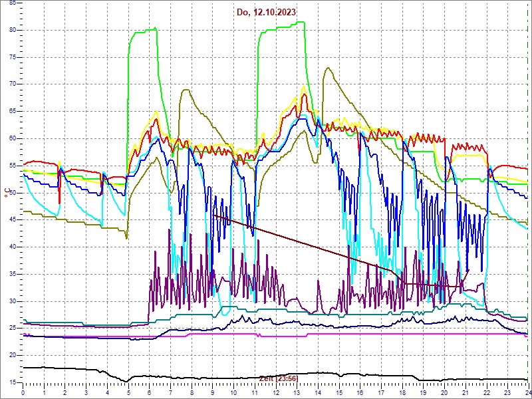
Task: Click hour "24" on the time axis
Action: click(527, 392)
